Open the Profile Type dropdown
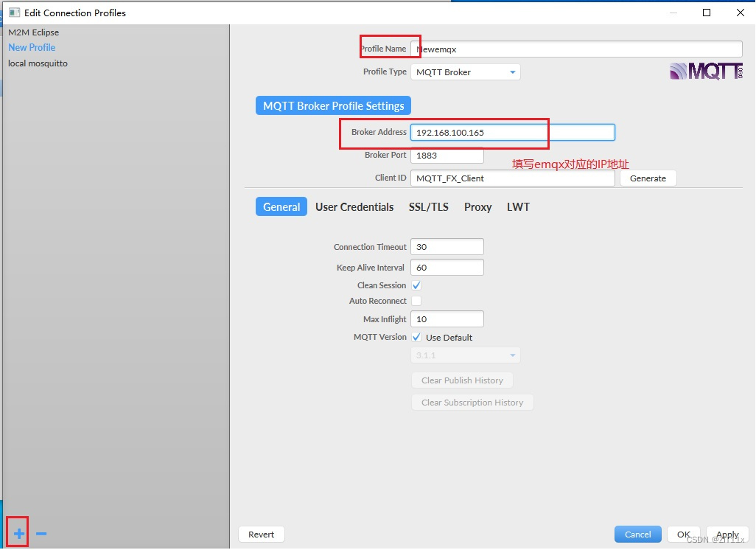The height and width of the screenshot is (550, 756). (x=465, y=72)
